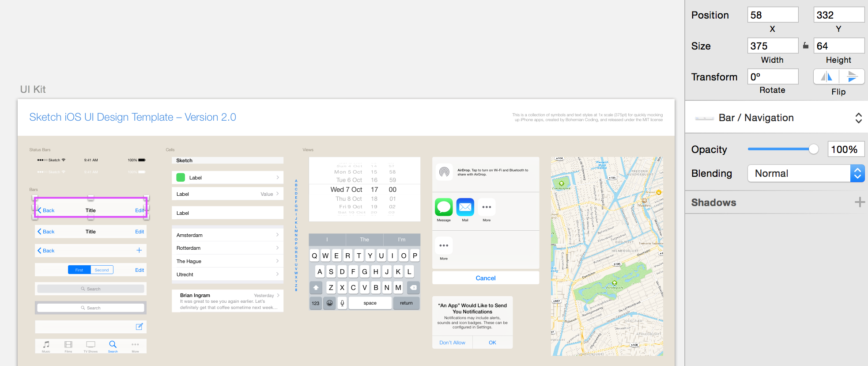The width and height of the screenshot is (868, 366).
Task: Click the 123 numbers key
Action: (316, 303)
